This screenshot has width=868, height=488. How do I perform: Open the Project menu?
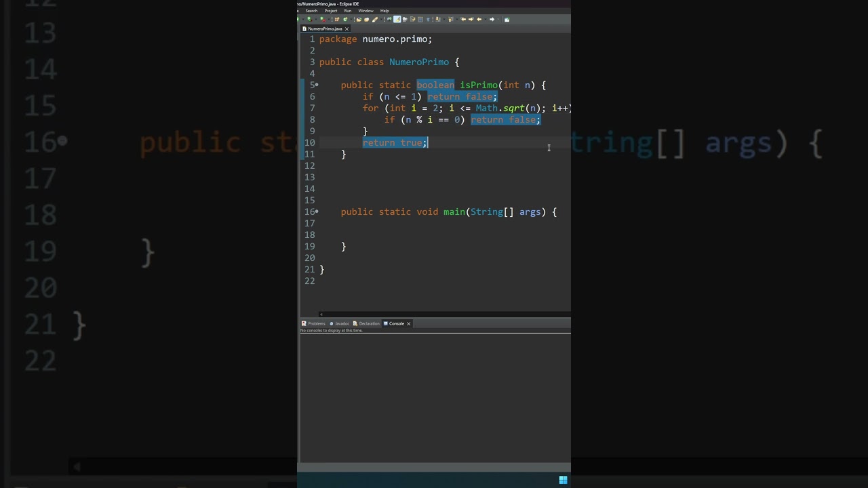coord(331,11)
